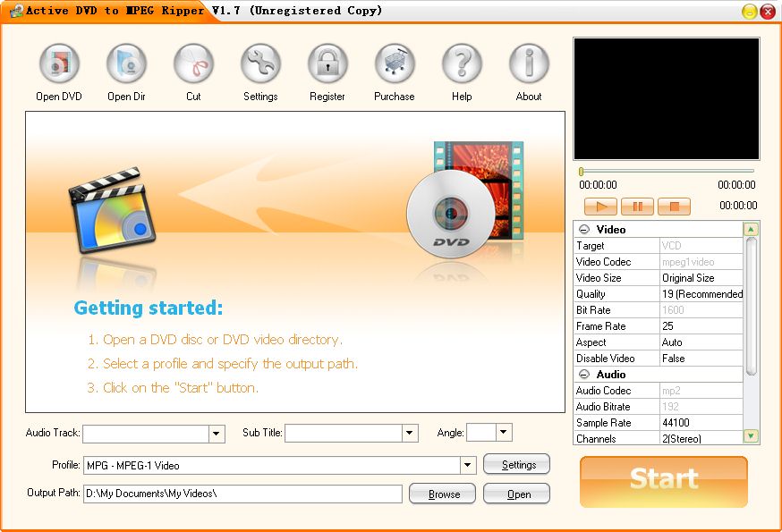Play the video preview
782x532 pixels.
601,207
